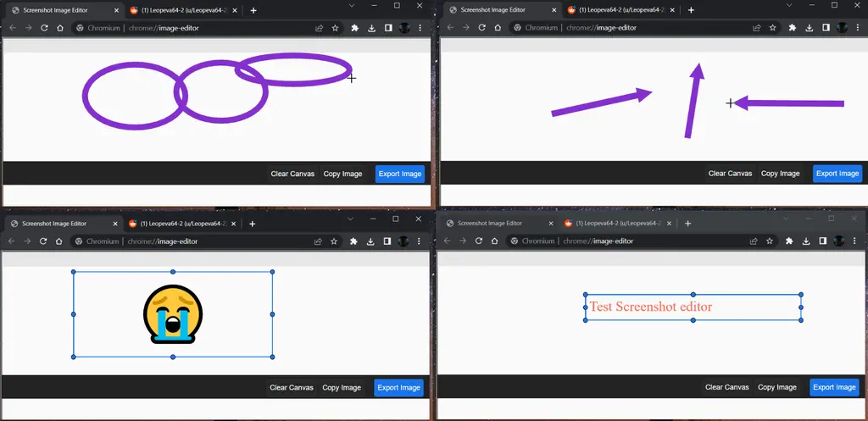The width and height of the screenshot is (868, 421).
Task: Share icon in the crying emoji window
Action: point(318,241)
